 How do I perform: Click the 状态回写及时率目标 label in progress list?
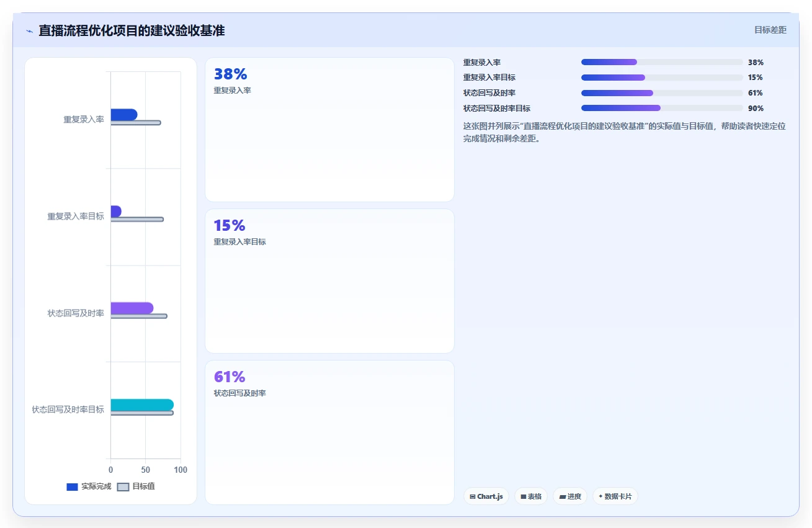497,108
